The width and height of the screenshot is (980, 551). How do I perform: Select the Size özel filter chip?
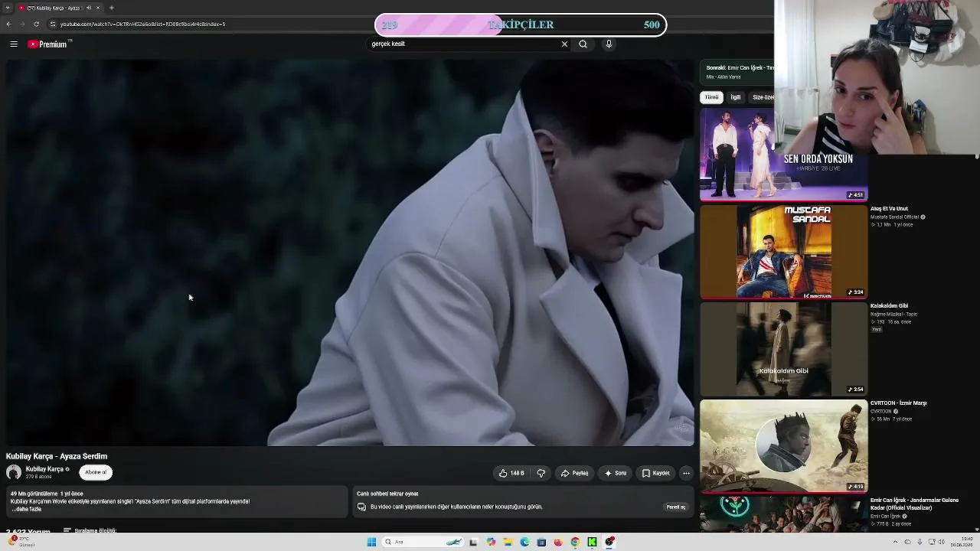coord(763,97)
